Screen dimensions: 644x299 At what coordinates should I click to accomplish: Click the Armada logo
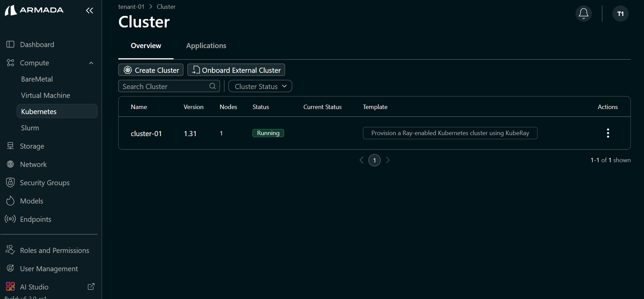34,10
